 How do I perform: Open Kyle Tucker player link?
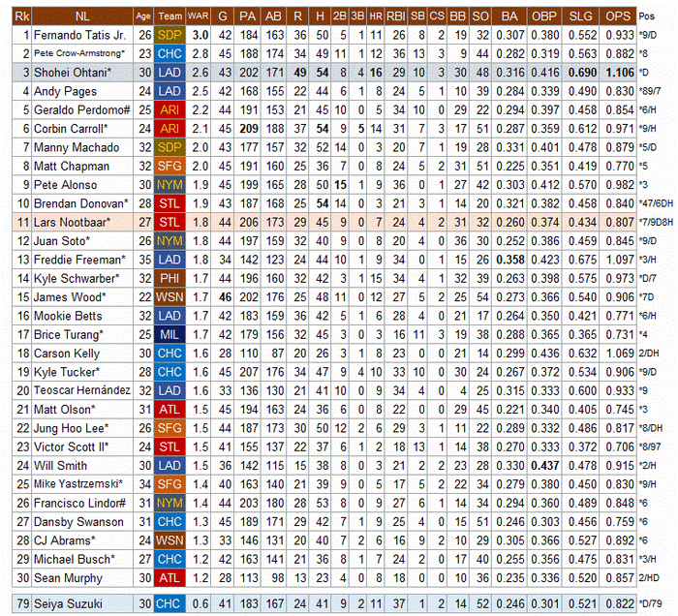pos(65,372)
